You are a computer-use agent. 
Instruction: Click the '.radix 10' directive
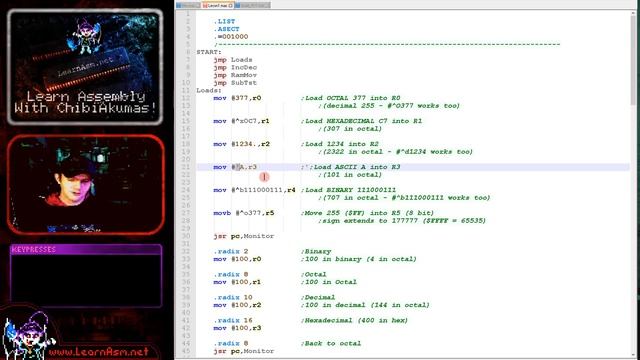tap(233, 298)
